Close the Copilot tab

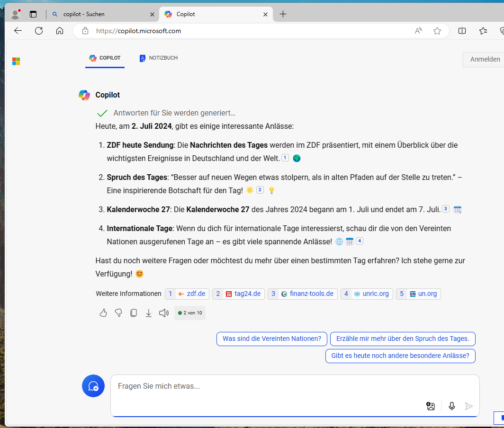pyautogui.click(x=265, y=15)
